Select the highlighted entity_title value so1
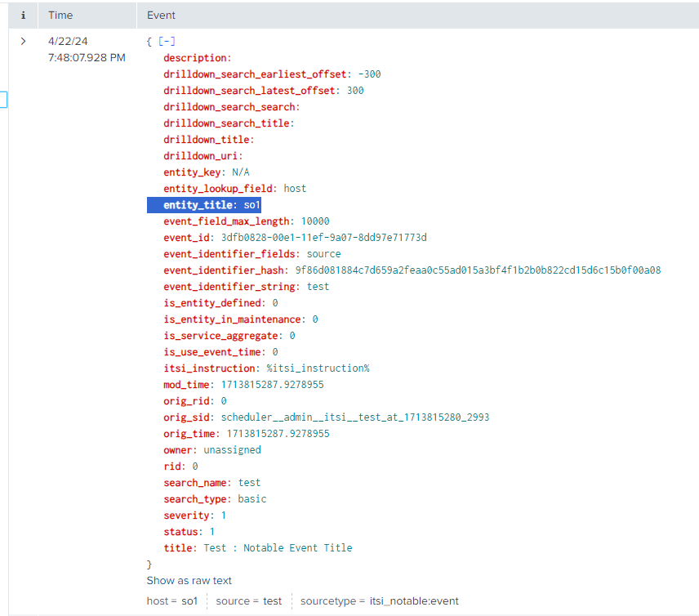Image resolution: width=699 pixels, height=616 pixels. 252,204
